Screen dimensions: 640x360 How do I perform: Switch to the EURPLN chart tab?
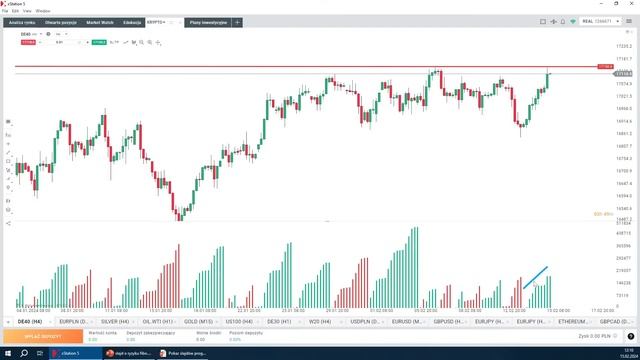pyautogui.click(x=74, y=322)
